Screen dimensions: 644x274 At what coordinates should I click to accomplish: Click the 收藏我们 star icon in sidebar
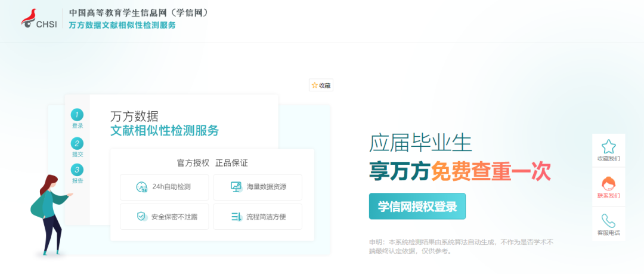click(608, 146)
